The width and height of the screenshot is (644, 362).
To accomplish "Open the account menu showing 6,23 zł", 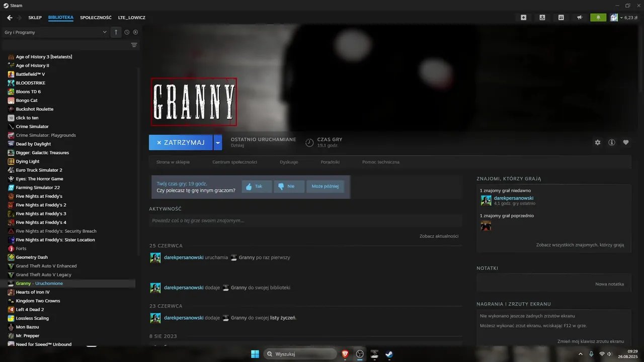I will click(x=624, y=18).
